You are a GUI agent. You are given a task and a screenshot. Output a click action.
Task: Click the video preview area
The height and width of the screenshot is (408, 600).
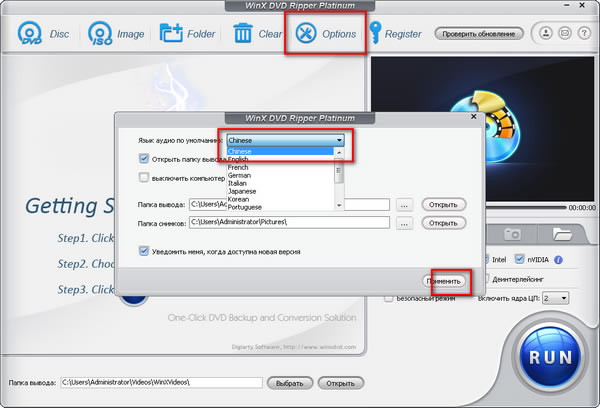tap(482, 129)
